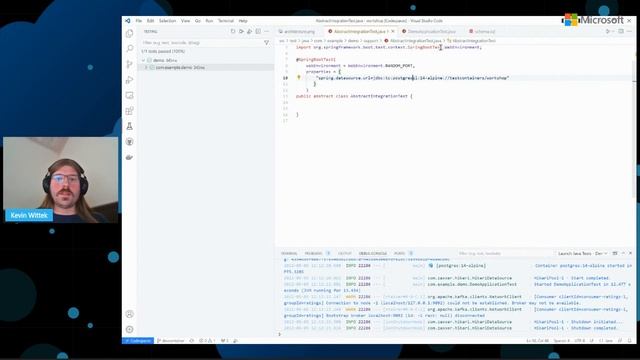Click the Run All Tests icon
The height and width of the screenshot is (360, 640).
pos(241,31)
